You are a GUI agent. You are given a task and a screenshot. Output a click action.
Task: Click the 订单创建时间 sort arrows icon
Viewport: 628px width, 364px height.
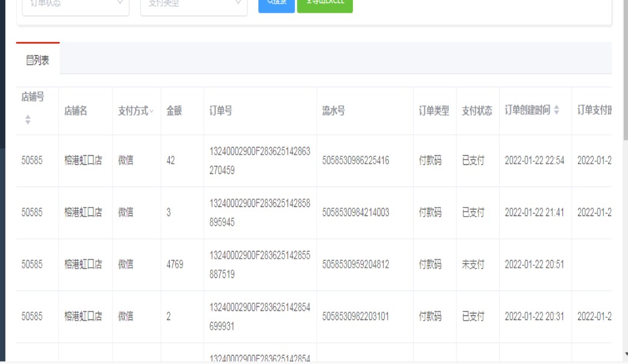556,111
